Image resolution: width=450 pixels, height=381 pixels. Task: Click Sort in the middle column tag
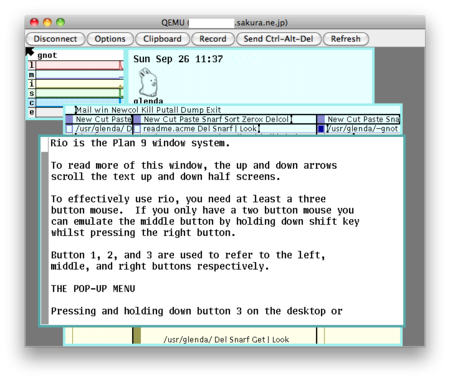click(233, 119)
